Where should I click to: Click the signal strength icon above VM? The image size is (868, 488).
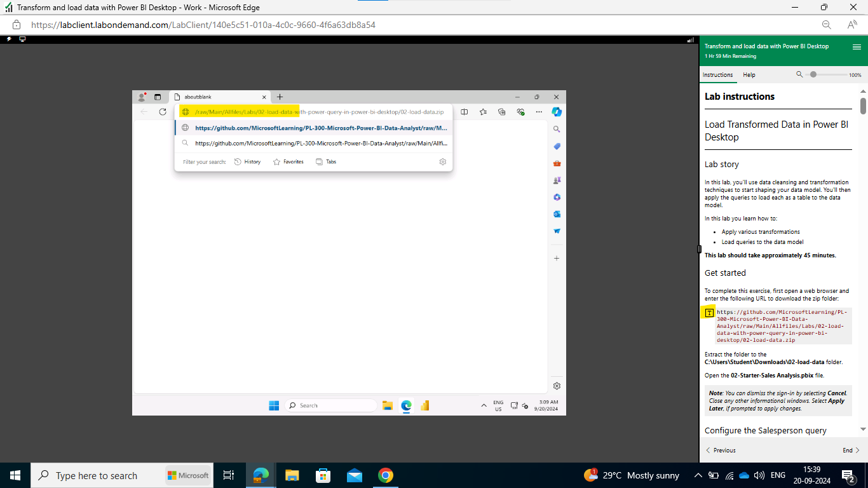coord(691,40)
